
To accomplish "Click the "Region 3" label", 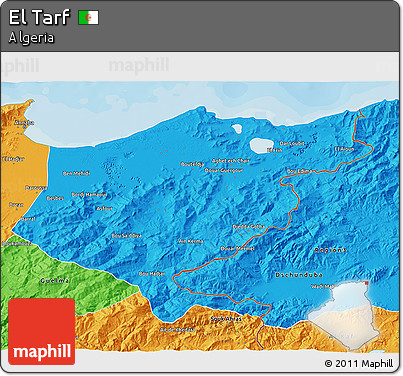I will (x=330, y=250).
